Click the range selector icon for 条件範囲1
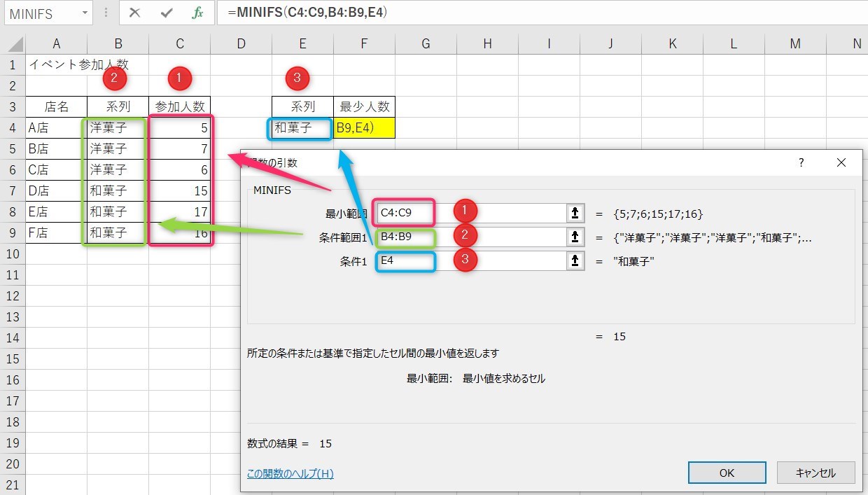Screen dimensions: 868x495 575,236
